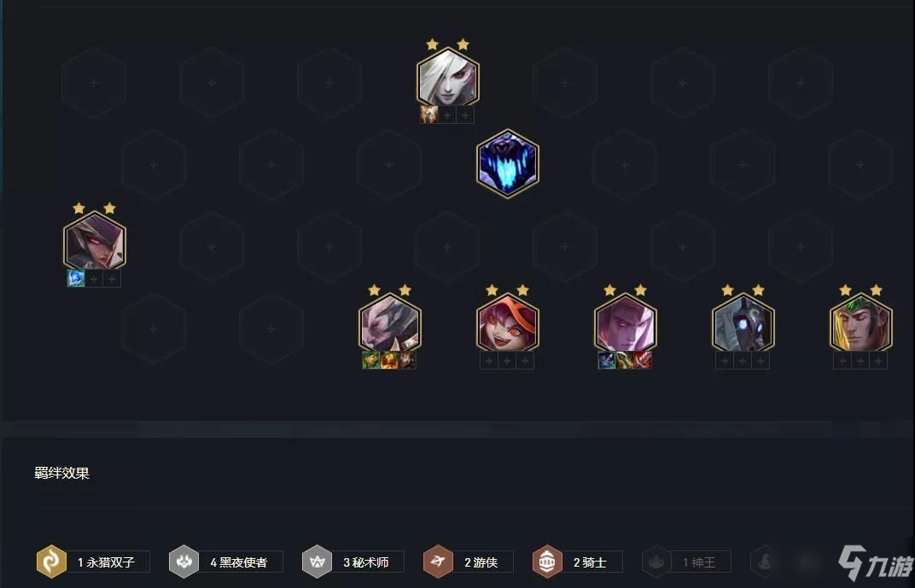Choose the pink-purple champion holding three items
Screen dimensions: 915x588
pos(625,323)
